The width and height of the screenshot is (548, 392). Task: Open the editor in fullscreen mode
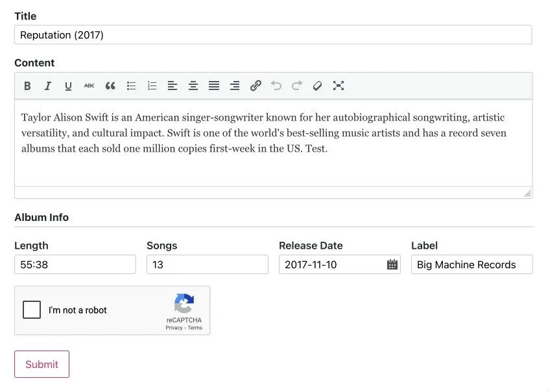(339, 86)
